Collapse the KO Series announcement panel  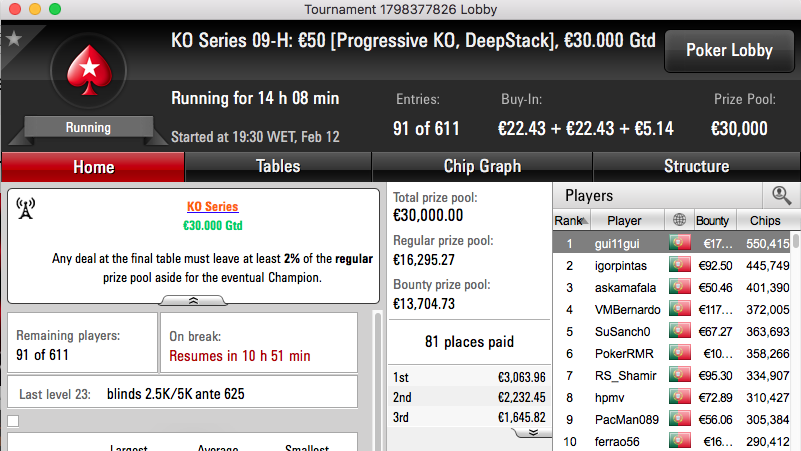tap(193, 300)
